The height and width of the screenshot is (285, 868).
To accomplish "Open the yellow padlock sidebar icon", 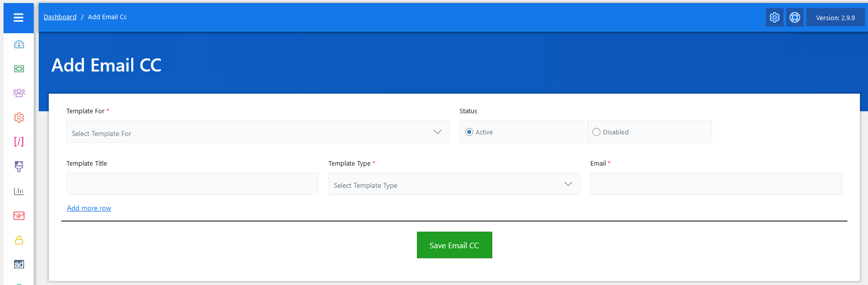I will (x=19, y=240).
